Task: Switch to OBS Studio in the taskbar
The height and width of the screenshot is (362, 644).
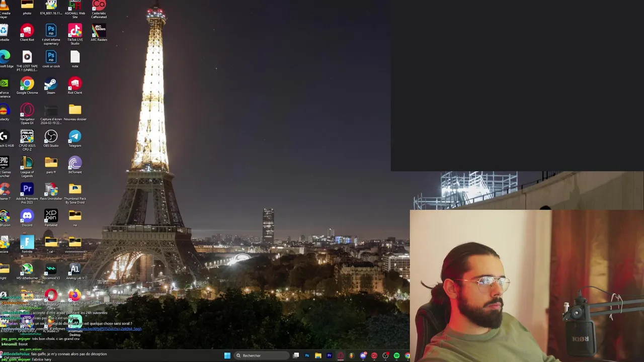Action: [x=385, y=355]
